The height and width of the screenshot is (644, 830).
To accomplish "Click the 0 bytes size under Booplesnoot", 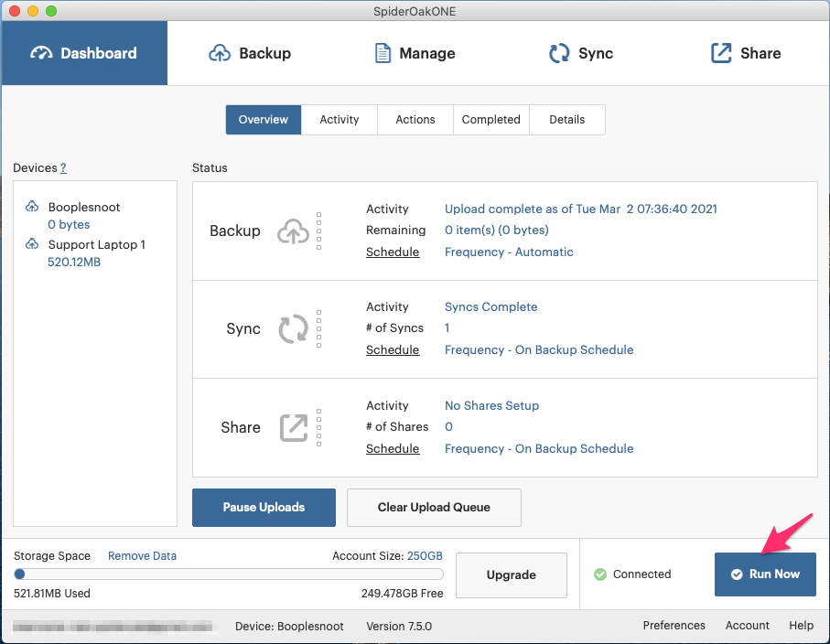I will pos(69,224).
